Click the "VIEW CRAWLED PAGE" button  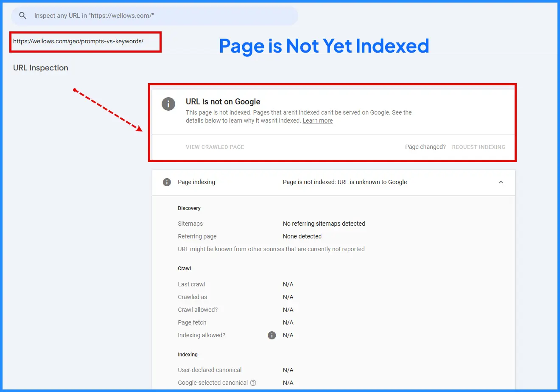tap(215, 147)
